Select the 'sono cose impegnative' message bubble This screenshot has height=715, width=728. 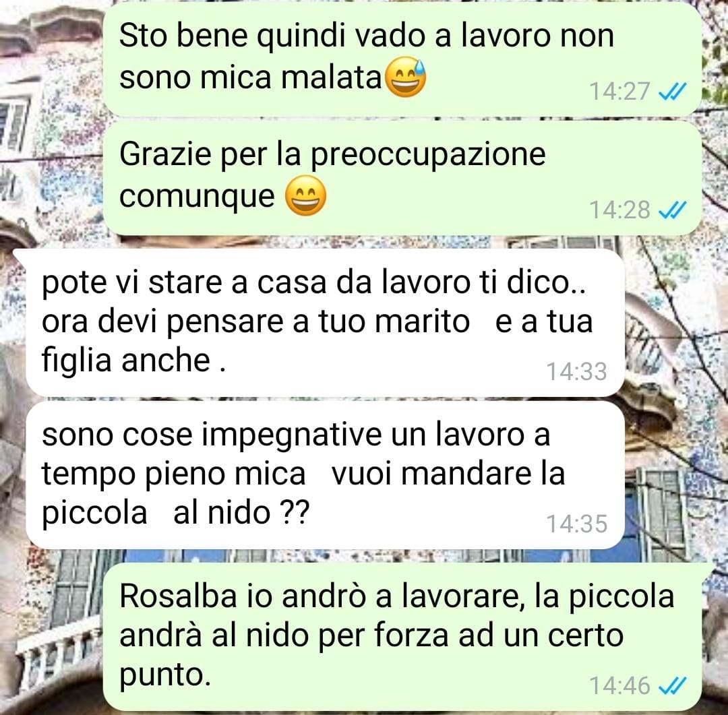point(325,475)
